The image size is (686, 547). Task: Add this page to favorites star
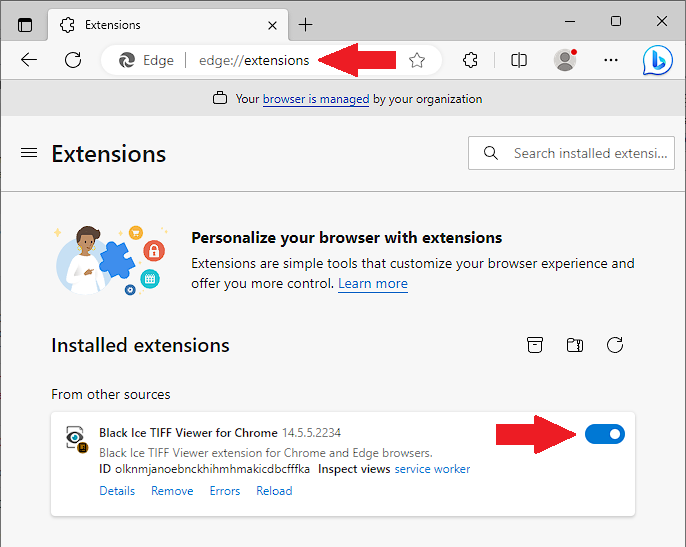point(416,60)
